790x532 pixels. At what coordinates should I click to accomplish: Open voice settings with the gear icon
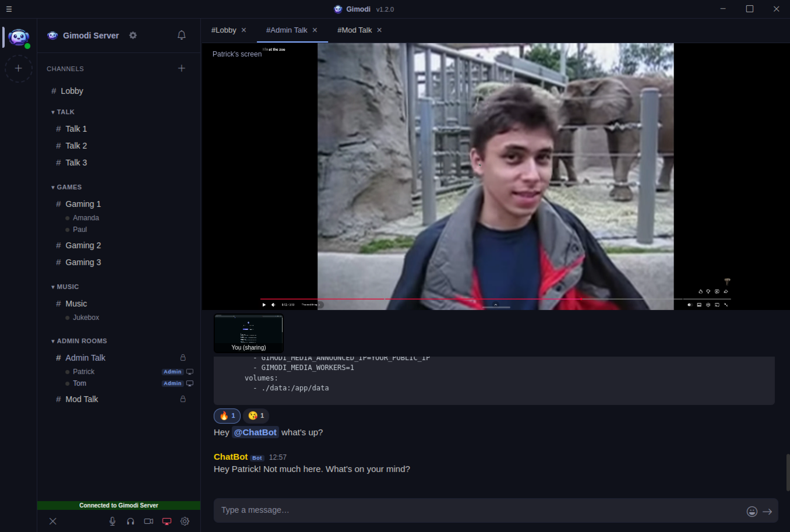[185, 521]
